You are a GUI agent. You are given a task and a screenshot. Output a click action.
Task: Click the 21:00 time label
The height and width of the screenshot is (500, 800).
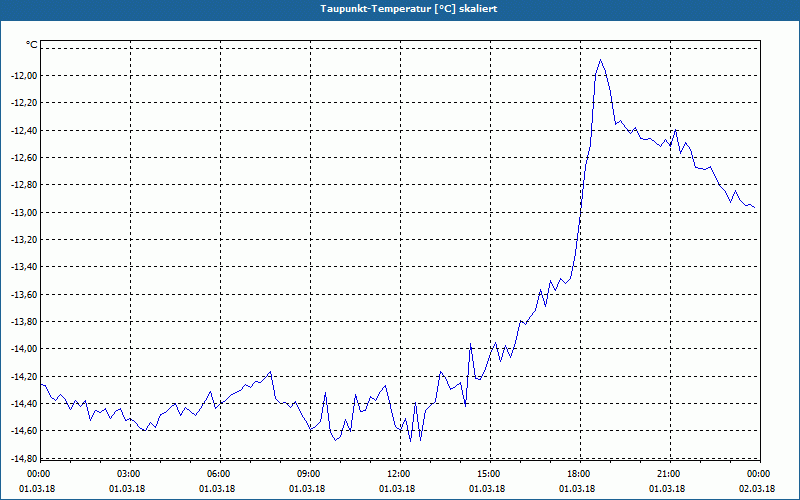pos(670,474)
